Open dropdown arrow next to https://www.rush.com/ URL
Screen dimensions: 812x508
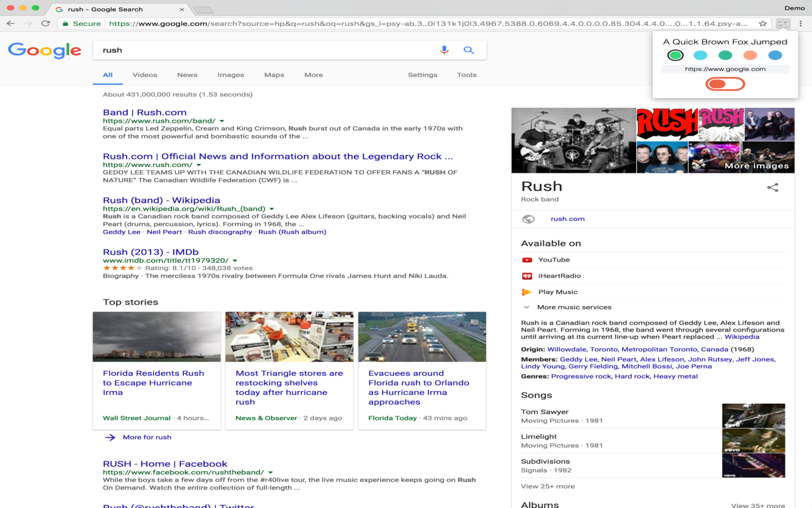(199, 165)
